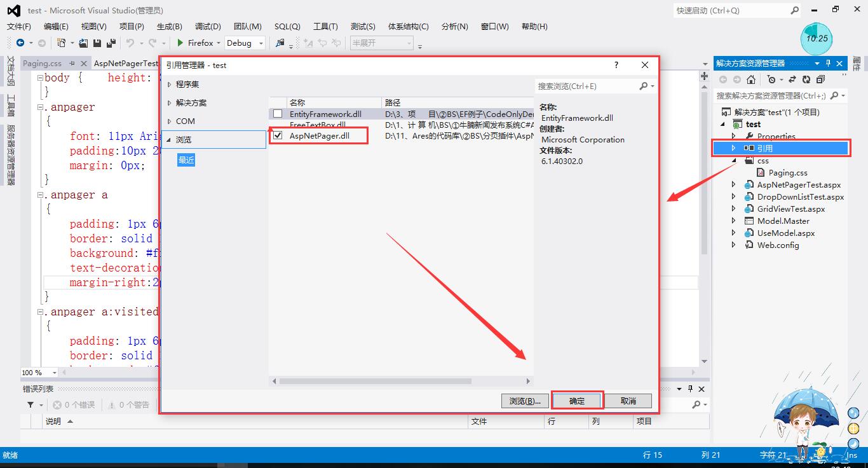The height and width of the screenshot is (468, 868).
Task: Click the save all icon in toolbar
Action: (111, 43)
